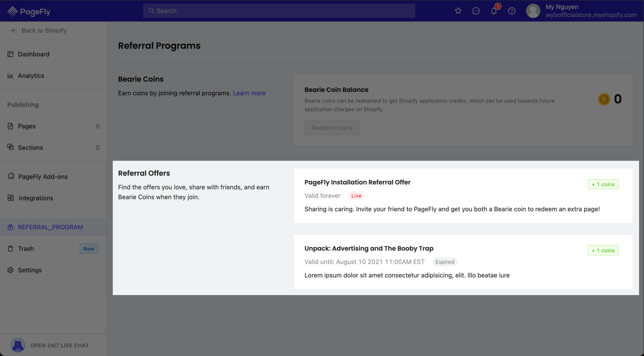
Task: Click the live chat bear avatar
Action: (x=18, y=345)
